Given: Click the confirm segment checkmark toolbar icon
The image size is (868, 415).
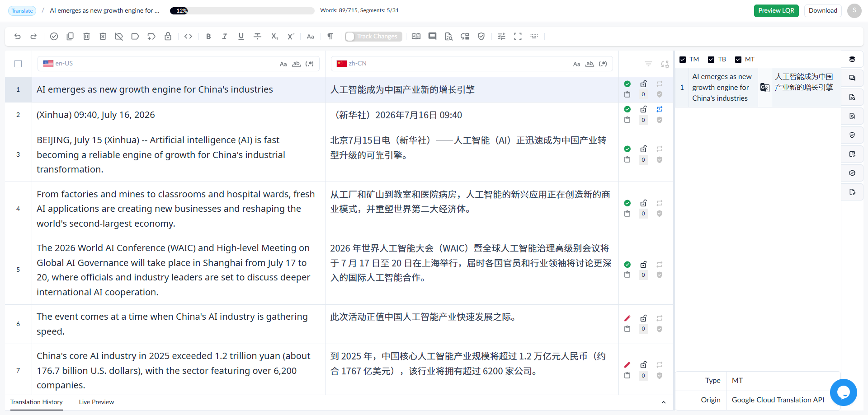Looking at the screenshot, I should 54,37.
